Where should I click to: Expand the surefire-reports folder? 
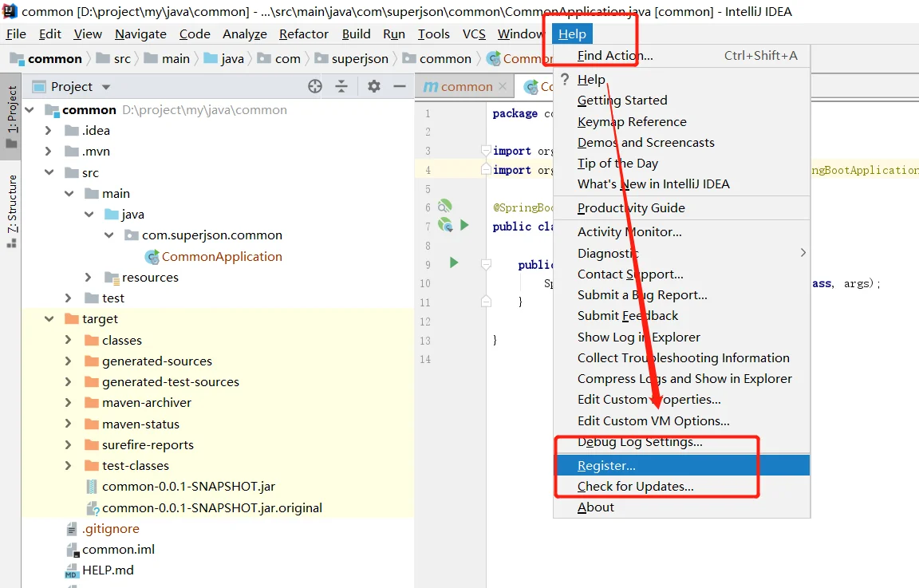click(68, 444)
